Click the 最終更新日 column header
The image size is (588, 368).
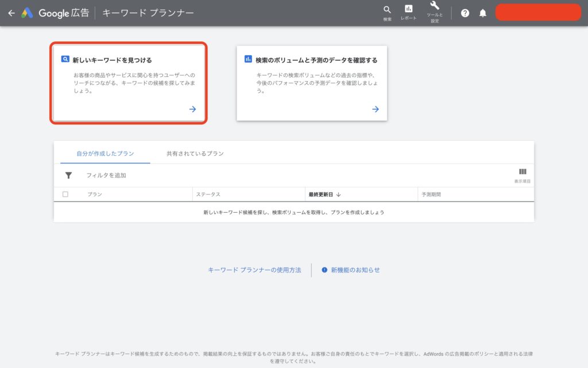click(320, 194)
